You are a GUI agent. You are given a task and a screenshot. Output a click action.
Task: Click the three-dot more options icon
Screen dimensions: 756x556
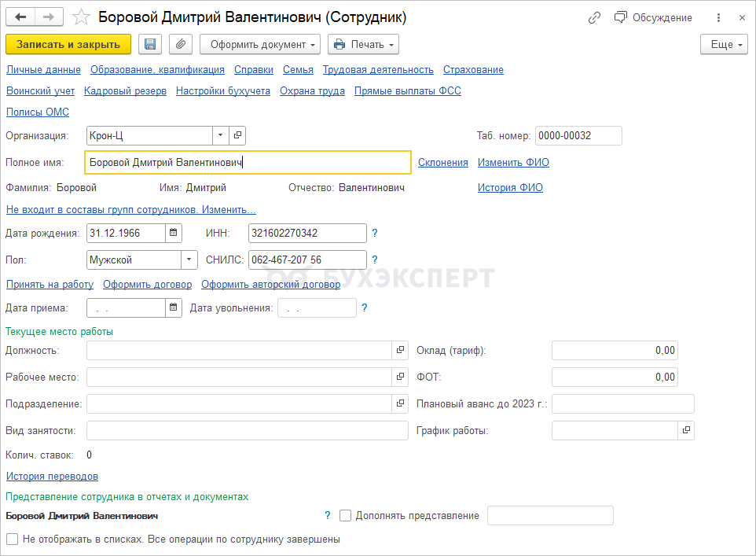(718, 17)
